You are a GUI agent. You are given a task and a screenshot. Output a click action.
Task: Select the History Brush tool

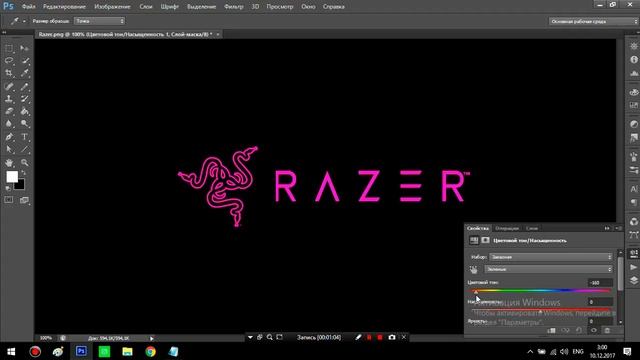tap(24, 99)
